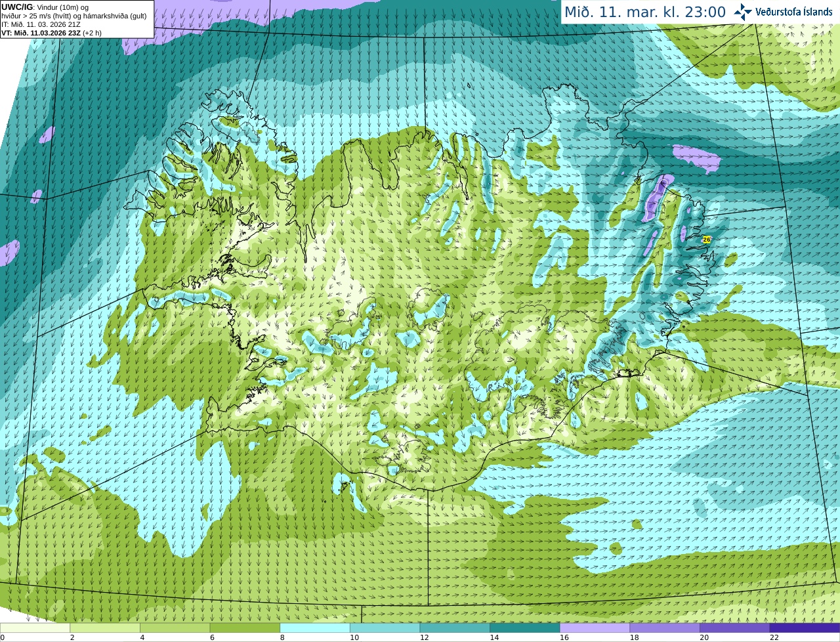
Task: Pick the dark teal 14–16 legend swatch
Action: pos(525,628)
